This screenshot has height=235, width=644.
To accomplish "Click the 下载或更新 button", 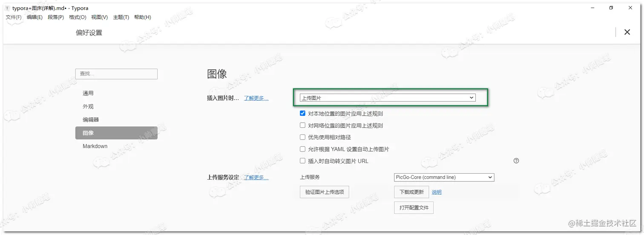I will pos(411,192).
